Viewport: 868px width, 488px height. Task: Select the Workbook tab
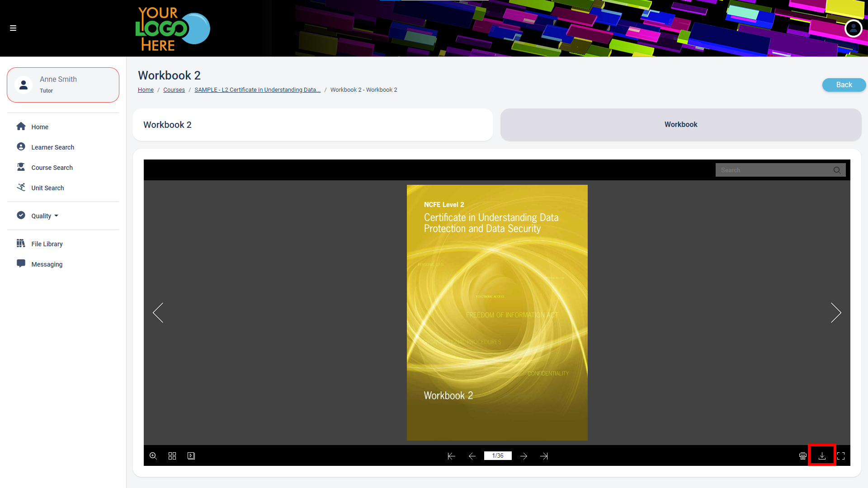681,125
